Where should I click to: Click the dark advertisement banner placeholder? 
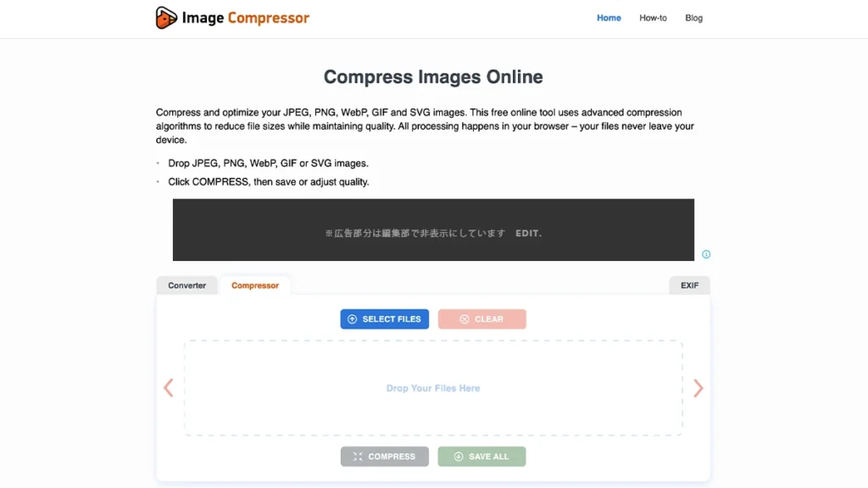pos(433,230)
